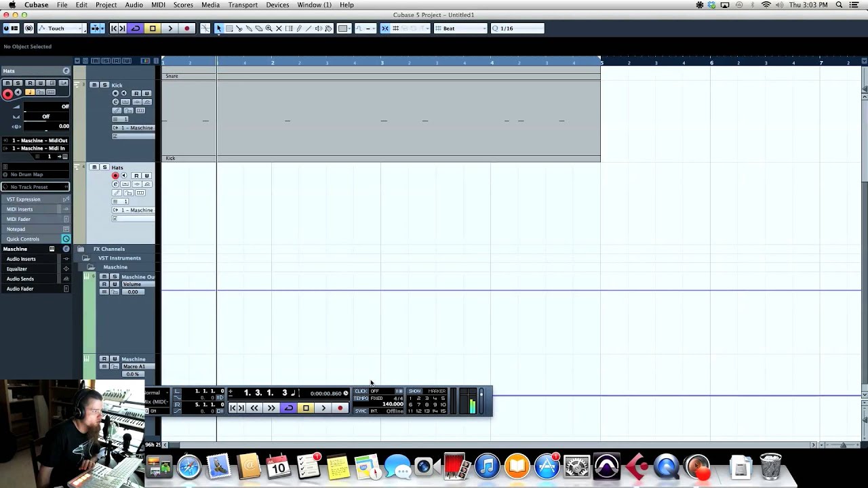Open the Equalizer section for Maschine
The height and width of the screenshot is (488, 868).
(35, 269)
